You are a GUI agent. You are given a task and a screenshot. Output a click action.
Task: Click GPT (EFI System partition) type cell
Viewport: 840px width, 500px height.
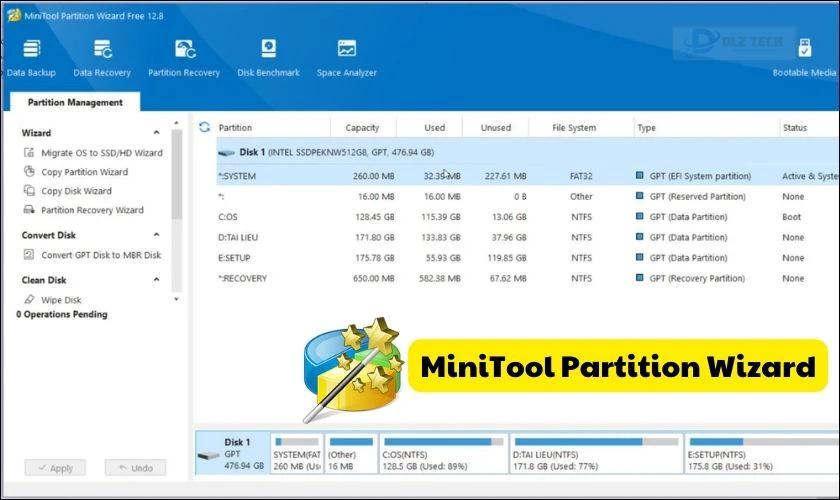tap(700, 176)
